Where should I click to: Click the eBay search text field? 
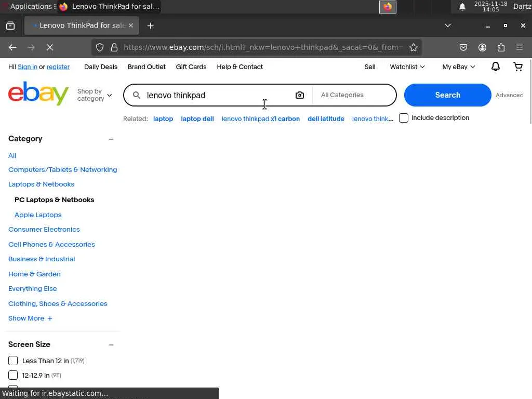217,96
